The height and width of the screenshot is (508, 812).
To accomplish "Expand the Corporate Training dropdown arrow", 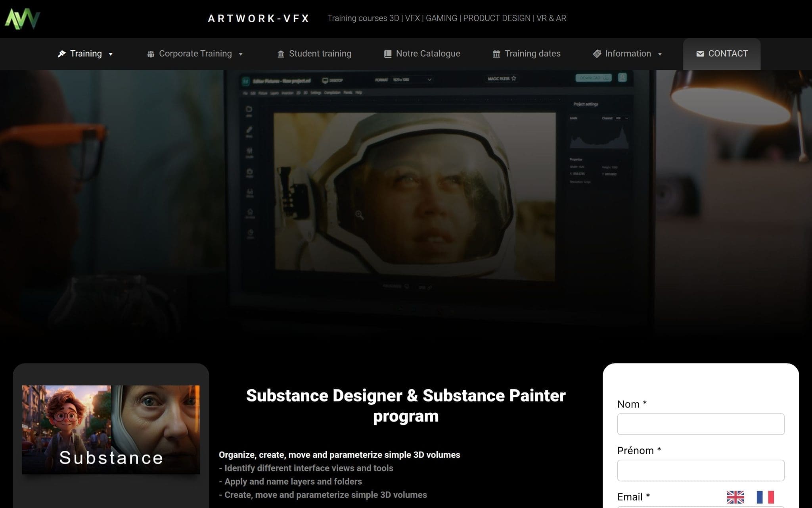I will click(241, 54).
